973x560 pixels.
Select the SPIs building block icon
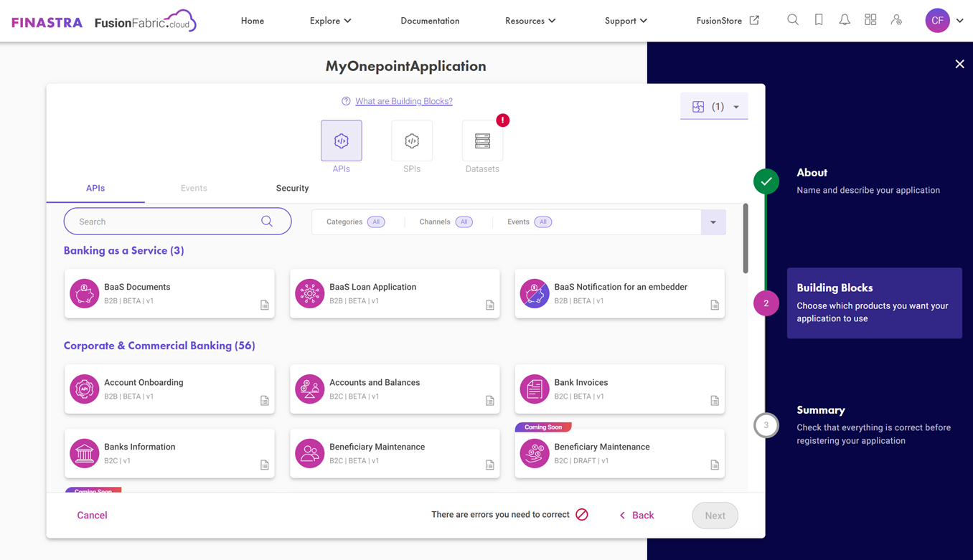pos(412,141)
